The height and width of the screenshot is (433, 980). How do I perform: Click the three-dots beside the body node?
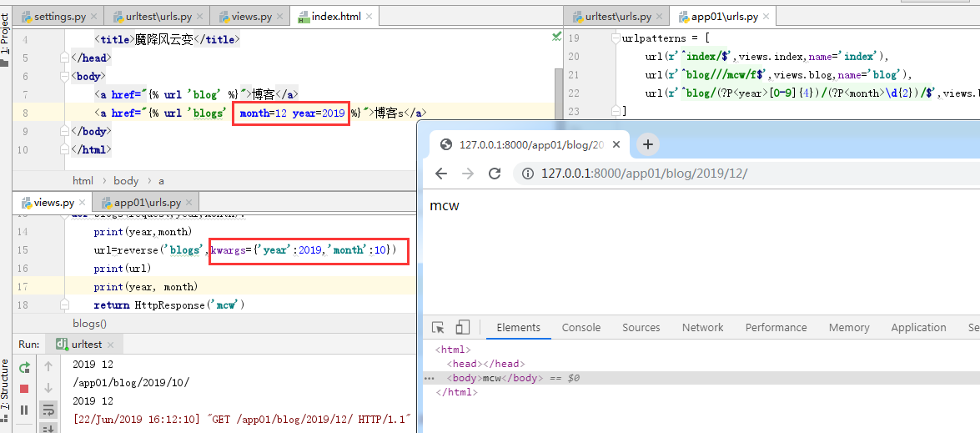[x=429, y=378]
